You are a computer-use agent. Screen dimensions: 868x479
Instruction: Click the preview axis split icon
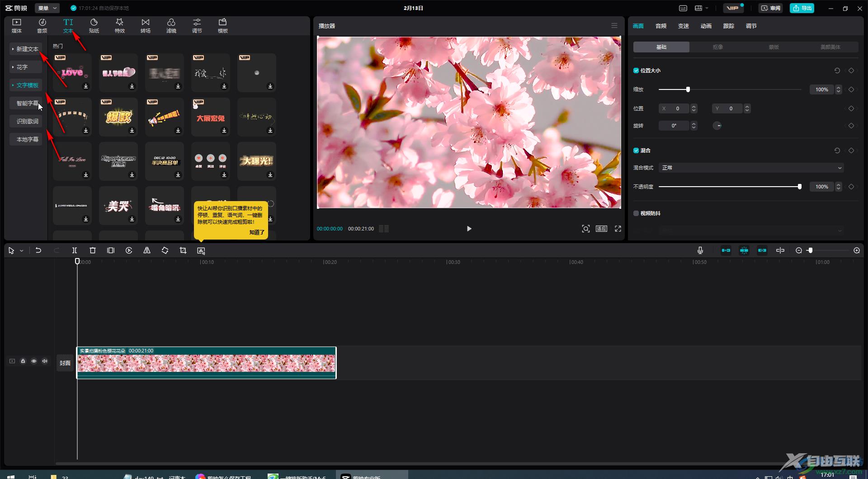780,250
